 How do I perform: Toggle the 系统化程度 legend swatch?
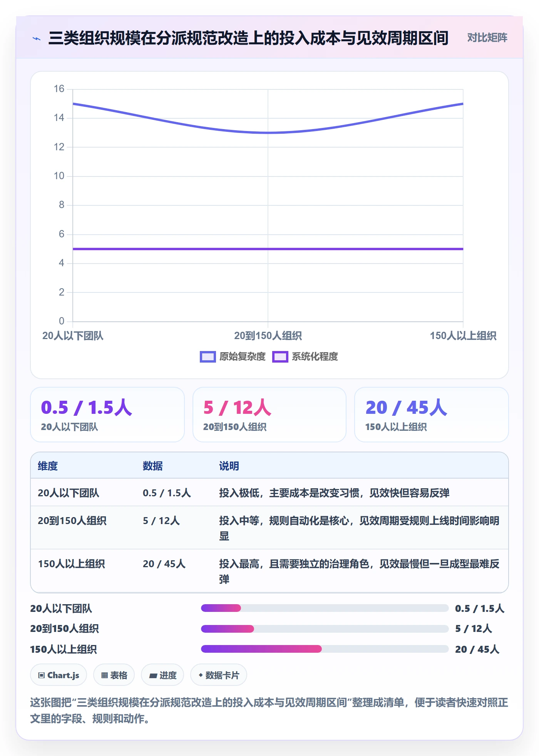pos(280,357)
